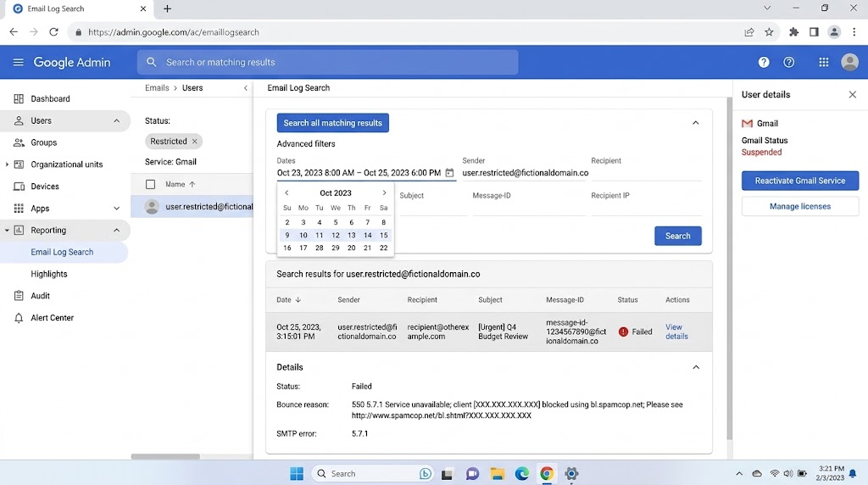Open File Explorer from the taskbar
This screenshot has width=868, height=485.
pos(497,473)
